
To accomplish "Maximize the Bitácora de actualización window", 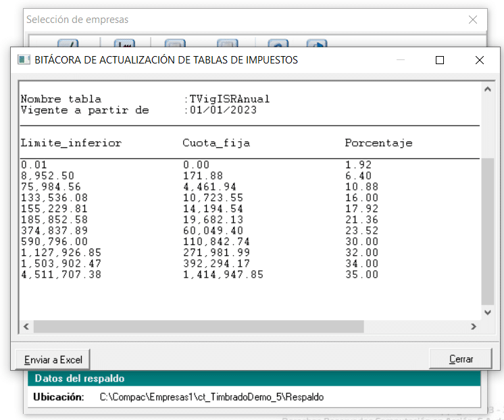I will [440, 60].
